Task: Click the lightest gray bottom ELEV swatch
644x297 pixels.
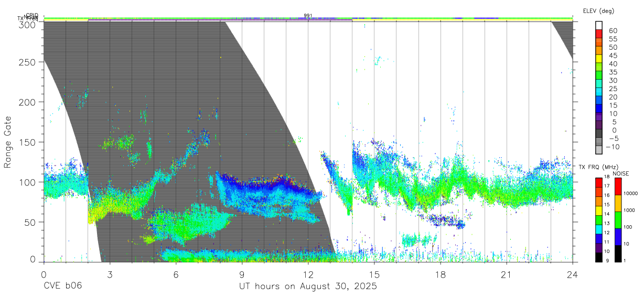Action: point(598,150)
